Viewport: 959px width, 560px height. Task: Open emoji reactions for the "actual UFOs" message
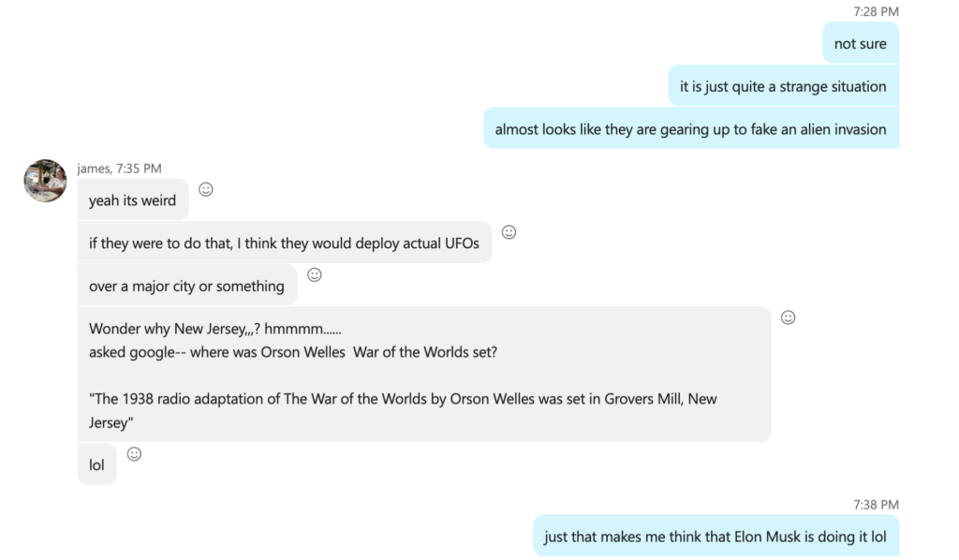coord(509,232)
